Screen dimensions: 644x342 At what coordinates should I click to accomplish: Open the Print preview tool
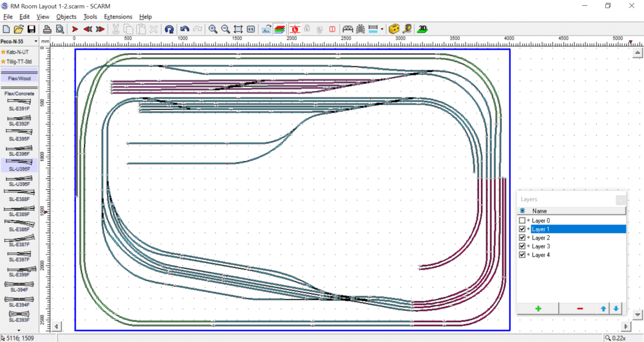click(60, 29)
